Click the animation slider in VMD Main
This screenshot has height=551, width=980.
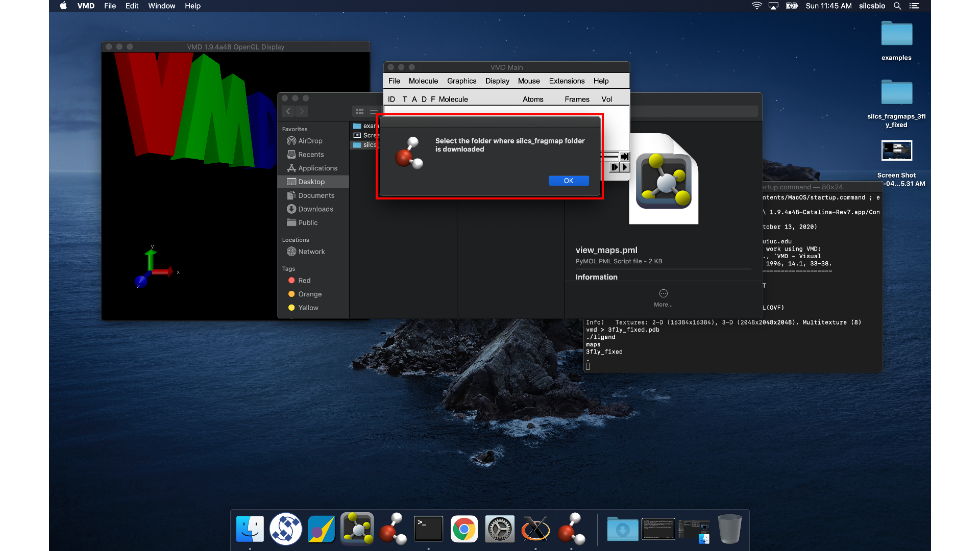[610, 157]
